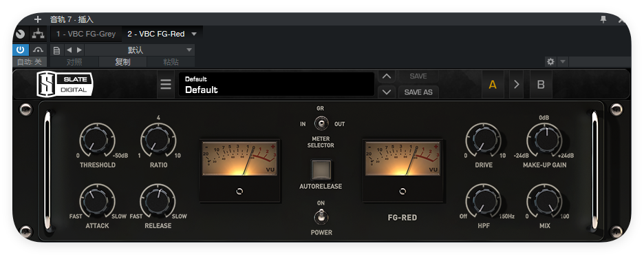Open the routing channel editor icon
The image size is (644, 255).
(39, 34)
